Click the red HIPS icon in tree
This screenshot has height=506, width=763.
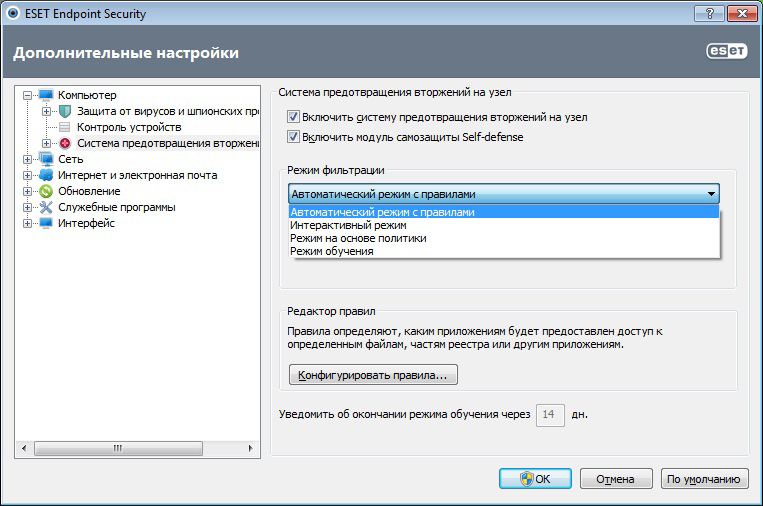[x=65, y=143]
